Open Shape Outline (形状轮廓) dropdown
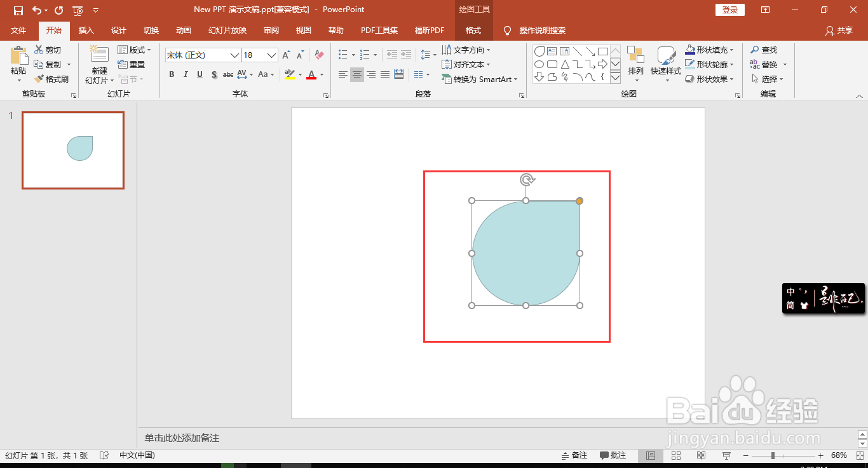Image resolution: width=868 pixels, height=468 pixels. coord(710,64)
